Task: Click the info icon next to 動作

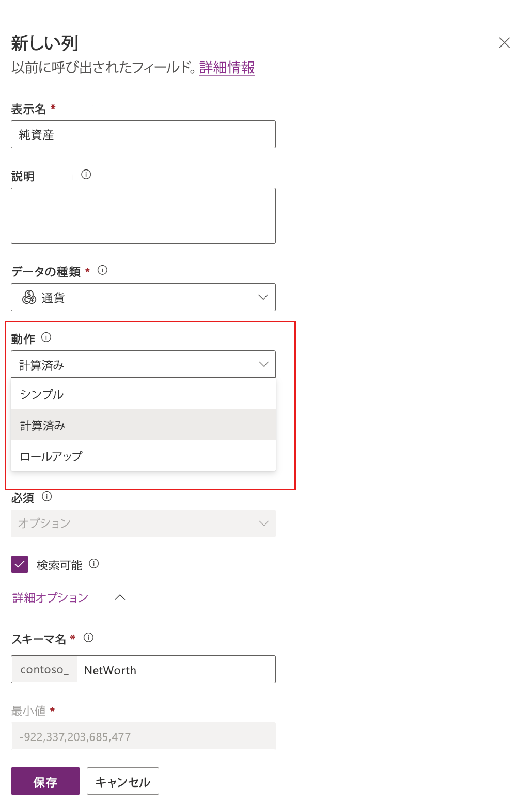Action: 48,337
